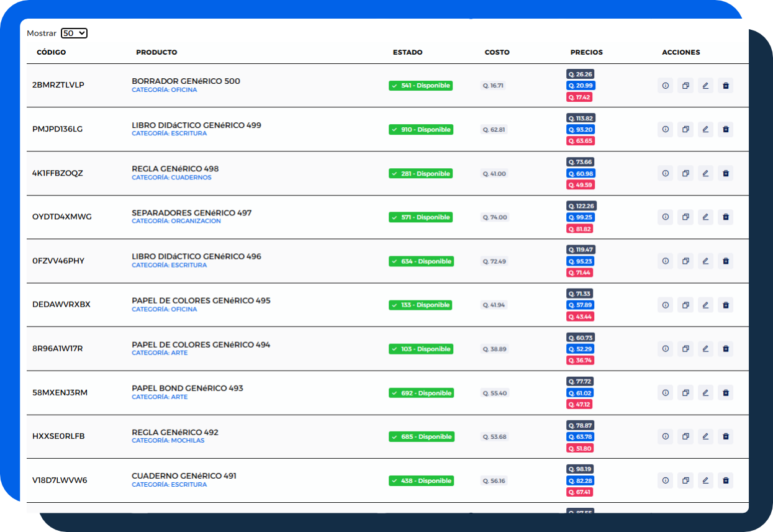Click the ACCIONES column header

click(681, 52)
